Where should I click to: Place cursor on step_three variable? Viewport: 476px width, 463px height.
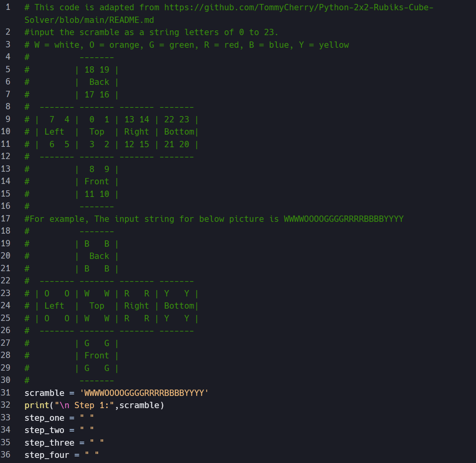[x=49, y=443]
